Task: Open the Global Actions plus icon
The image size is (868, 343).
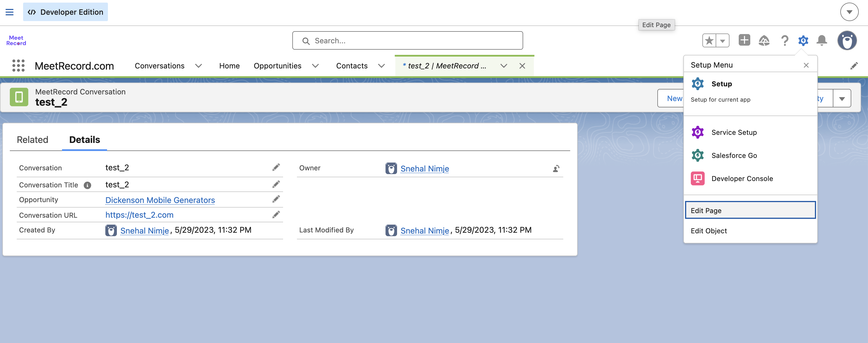Action: 744,40
